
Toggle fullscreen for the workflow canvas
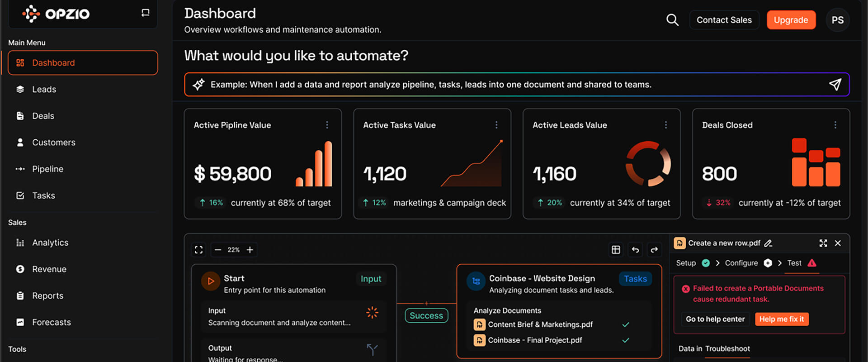click(x=198, y=250)
